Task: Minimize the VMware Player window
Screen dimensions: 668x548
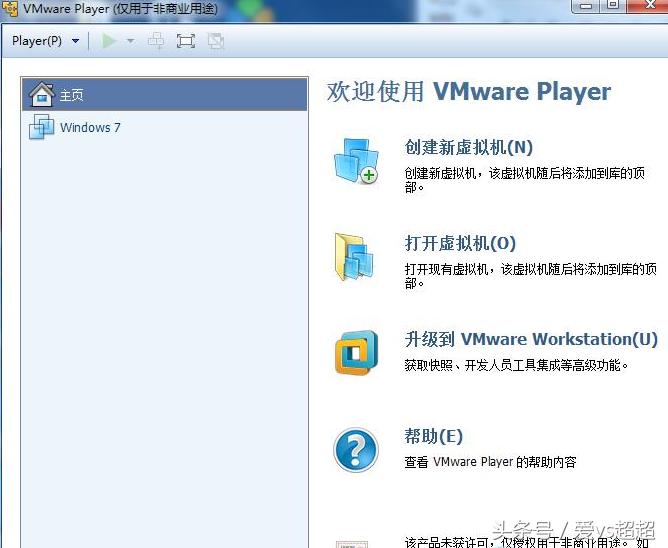Action: [586, 6]
